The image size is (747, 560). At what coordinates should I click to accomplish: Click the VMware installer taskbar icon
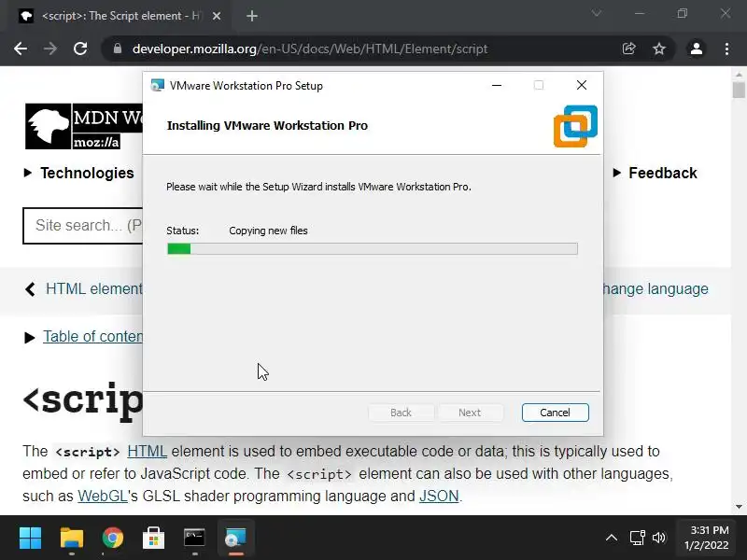[x=235, y=539]
